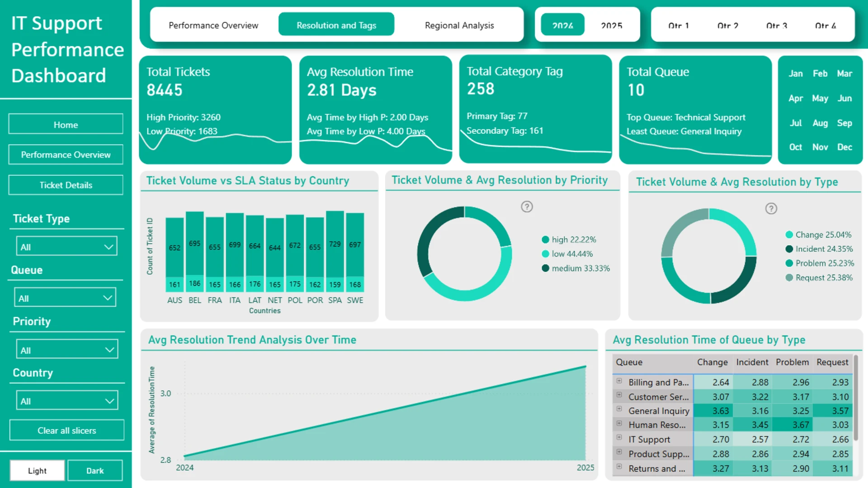The height and width of the screenshot is (488, 868).
Task: Expand the Billing and Payments queue row
Action: click(x=619, y=381)
